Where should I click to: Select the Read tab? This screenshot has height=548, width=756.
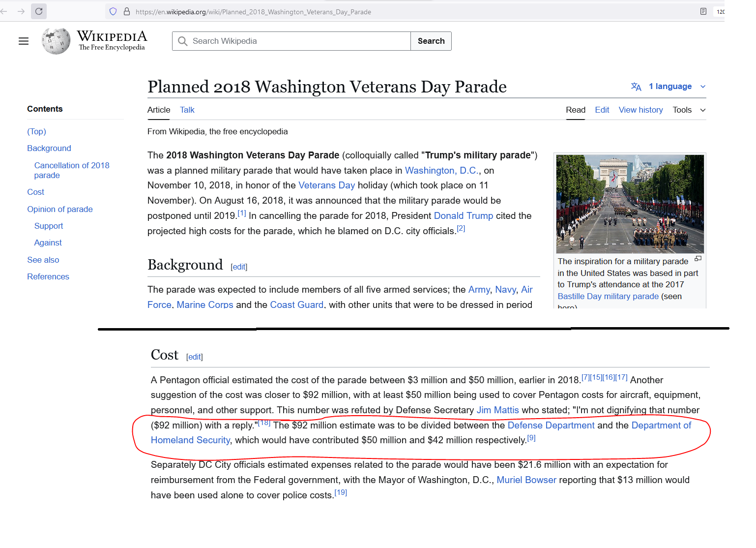576,110
